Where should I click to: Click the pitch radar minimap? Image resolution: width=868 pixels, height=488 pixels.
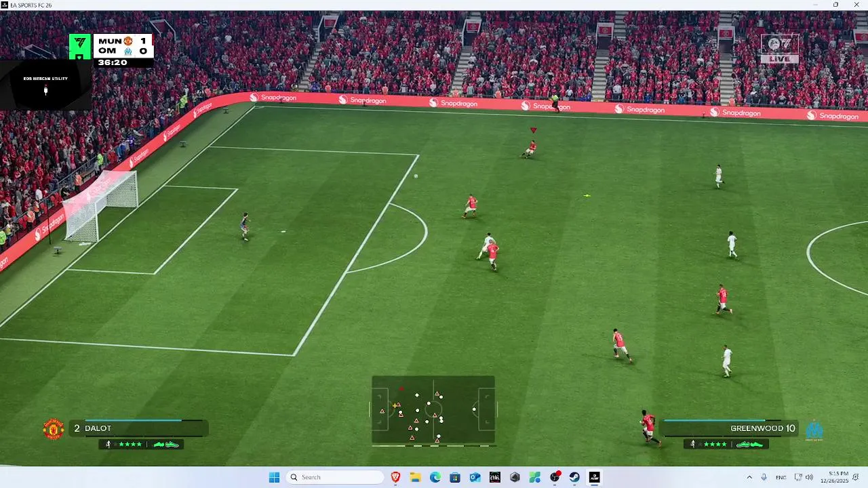coord(433,410)
